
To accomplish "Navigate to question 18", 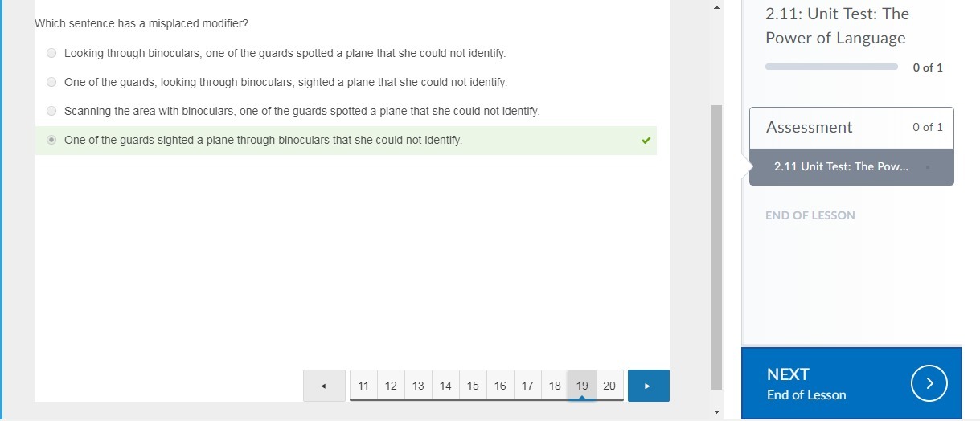I will pos(555,386).
